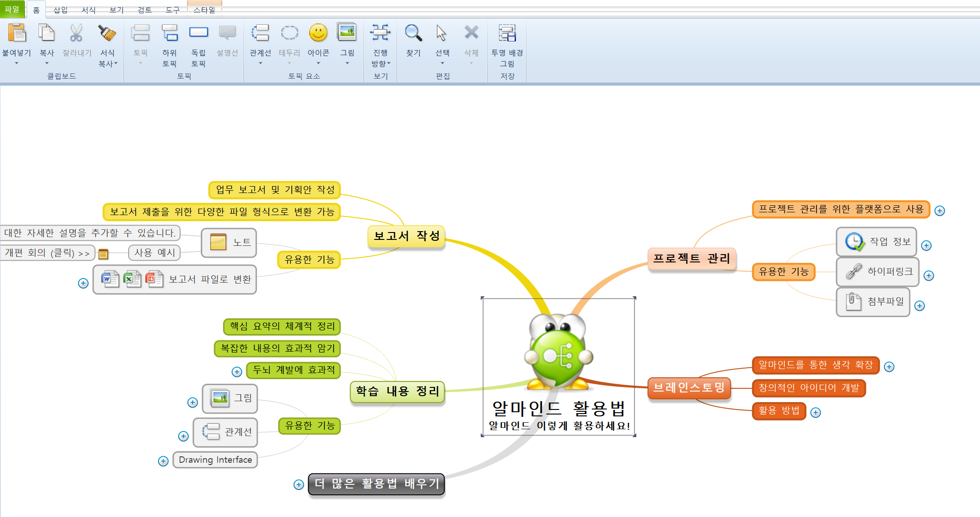The width and height of the screenshot is (980, 517).
Task: Expand the plus next to 프로젝트 관리를 위한 플랫폼으로 사용
Action: [x=940, y=210]
